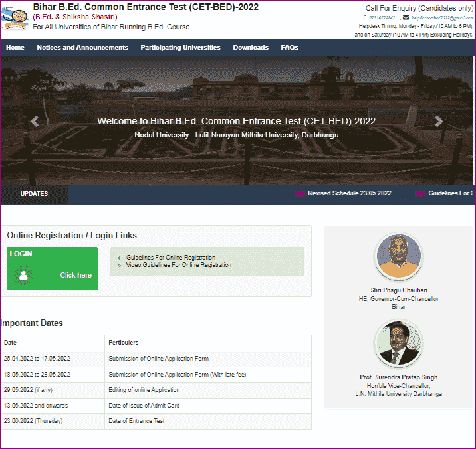The height and width of the screenshot is (449, 476).
Task: Click Shri Phagu Chauhan portrait
Action: pos(399,257)
